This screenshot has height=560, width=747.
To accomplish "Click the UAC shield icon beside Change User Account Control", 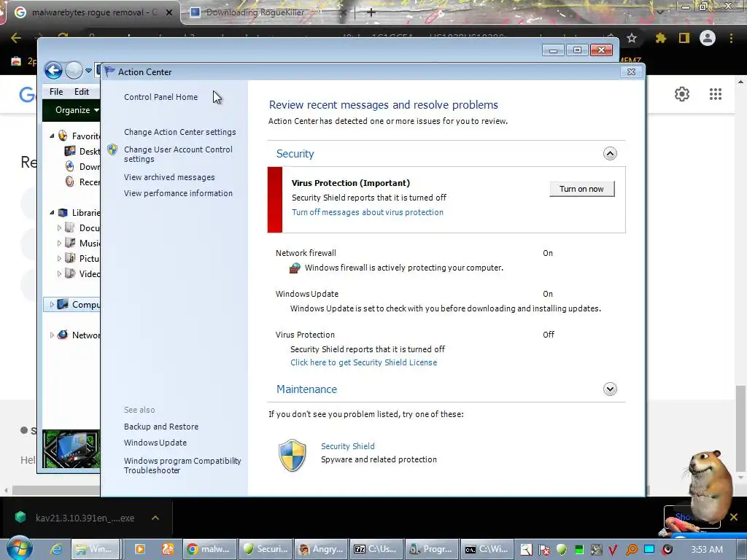I will (112, 149).
